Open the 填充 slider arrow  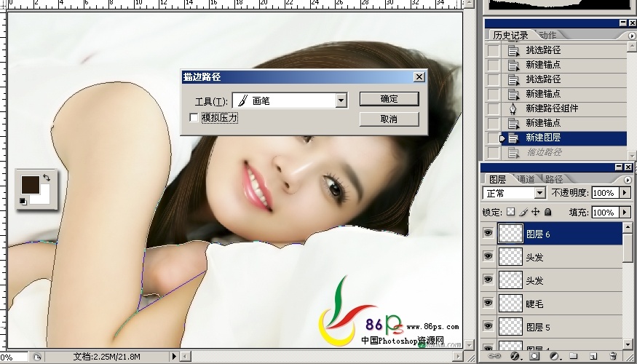tap(625, 212)
